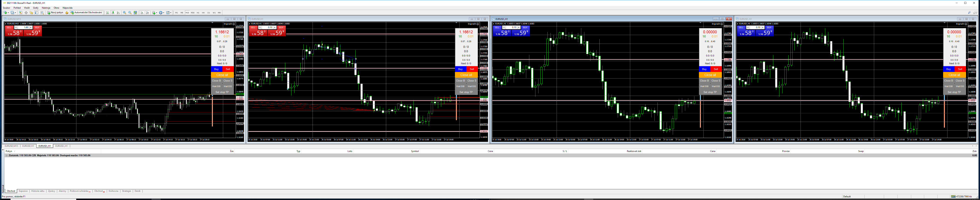Open the Soubor menu
Image resolution: width=980 pixels, height=200 pixels.
[6, 8]
